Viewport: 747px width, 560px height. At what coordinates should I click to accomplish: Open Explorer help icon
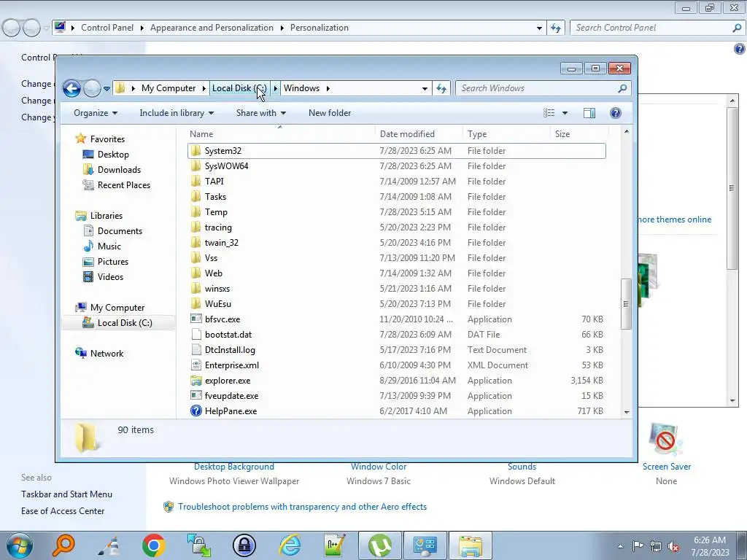(x=616, y=113)
